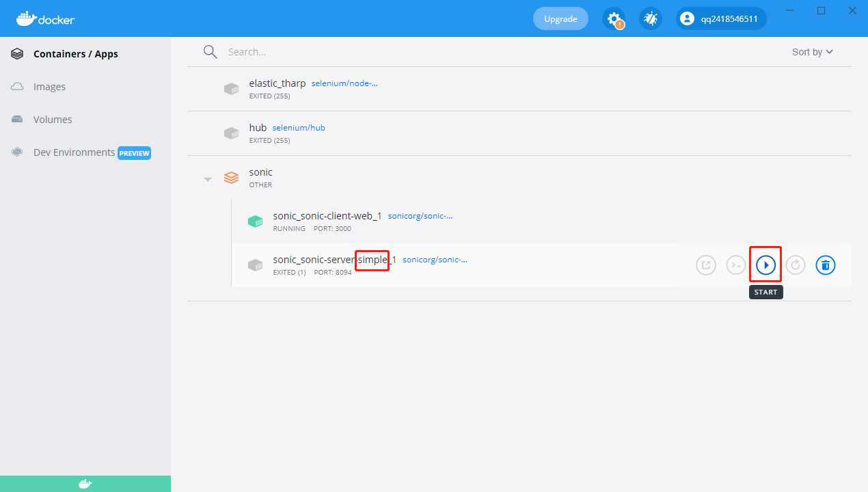868x492 pixels.
Task: Select Containers / Apps in sidebar
Action: (x=76, y=54)
